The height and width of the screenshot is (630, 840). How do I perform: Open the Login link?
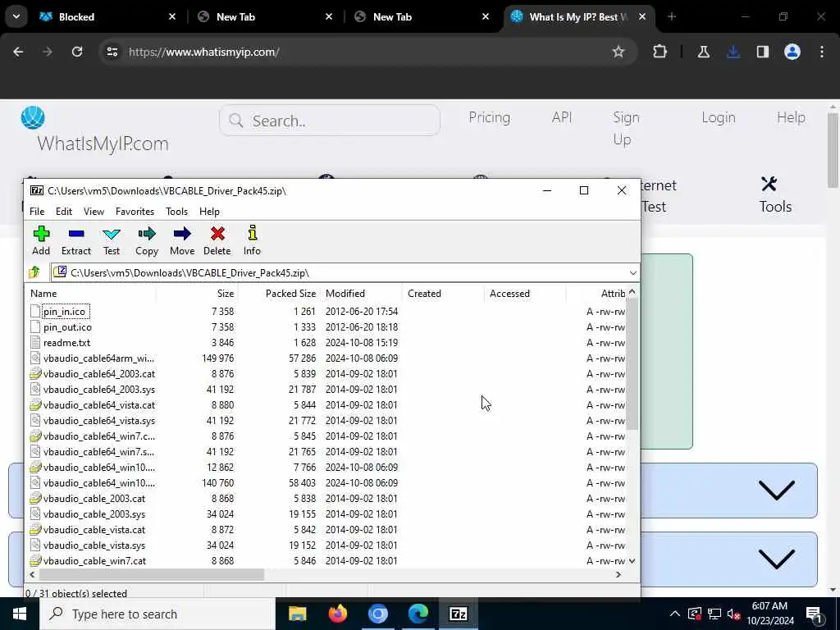(719, 117)
